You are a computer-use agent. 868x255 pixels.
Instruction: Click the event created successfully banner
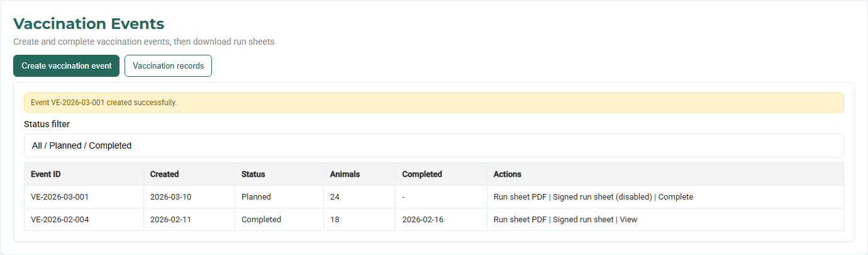click(433, 103)
